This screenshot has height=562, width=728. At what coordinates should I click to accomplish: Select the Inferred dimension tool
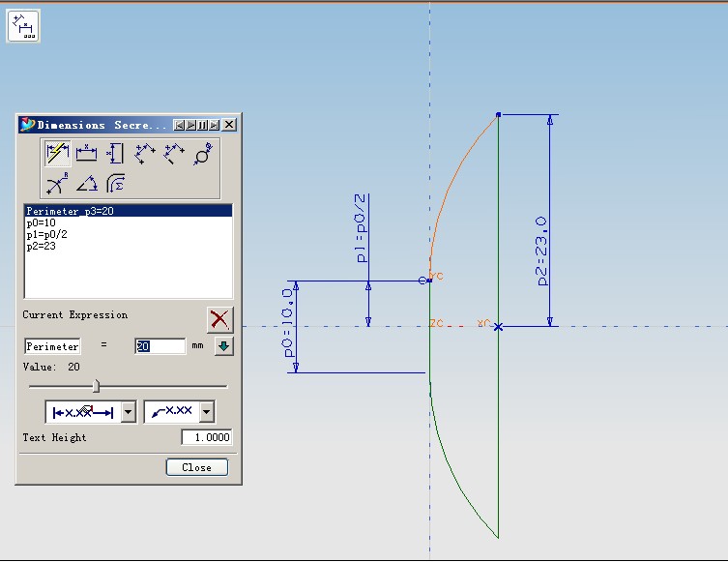point(58,153)
